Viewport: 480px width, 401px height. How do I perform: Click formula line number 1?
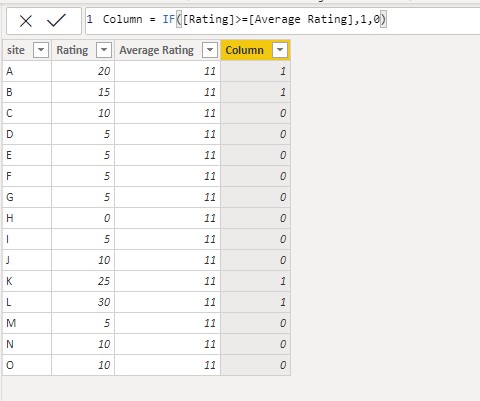pyautogui.click(x=89, y=19)
